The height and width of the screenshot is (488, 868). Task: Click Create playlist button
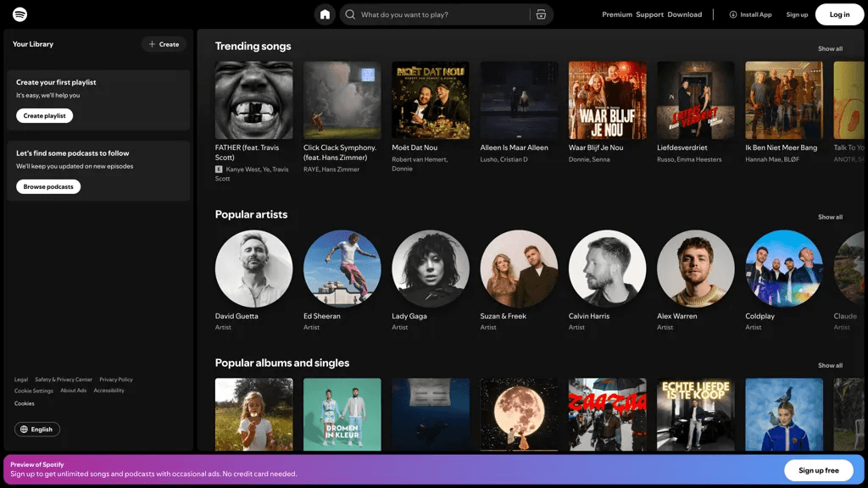click(x=44, y=115)
